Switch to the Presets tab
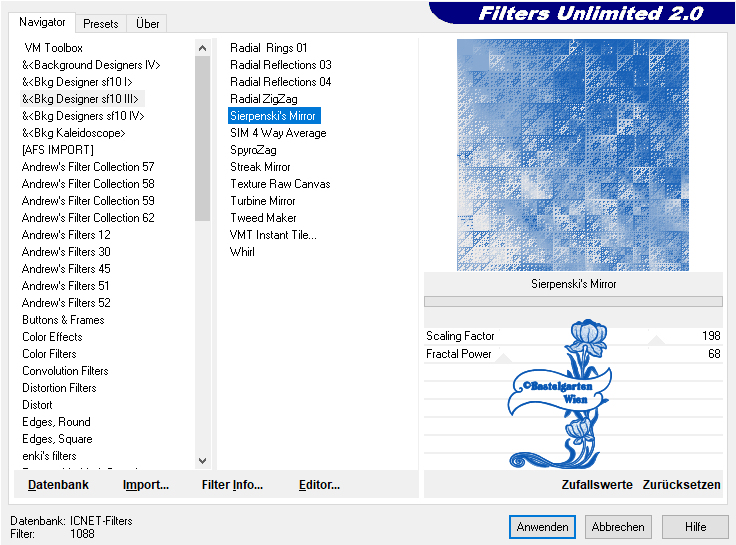Image resolution: width=736 pixels, height=545 pixels. click(x=100, y=23)
